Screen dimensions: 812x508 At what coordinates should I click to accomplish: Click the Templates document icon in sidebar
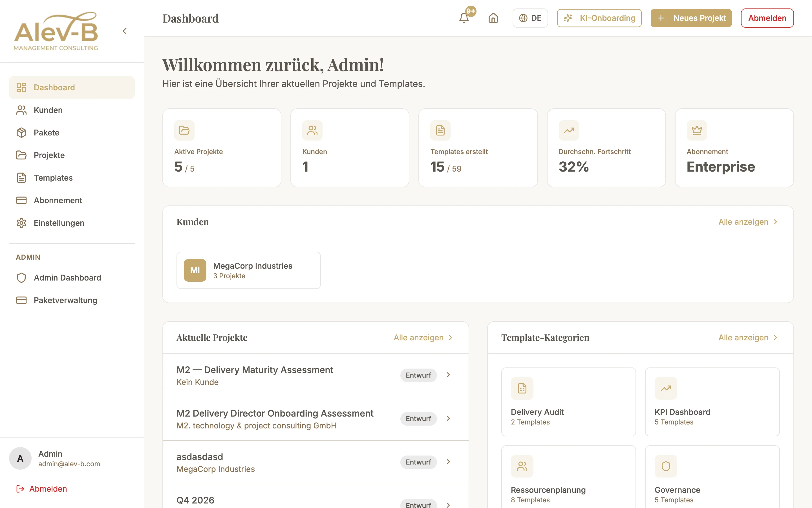coord(21,178)
